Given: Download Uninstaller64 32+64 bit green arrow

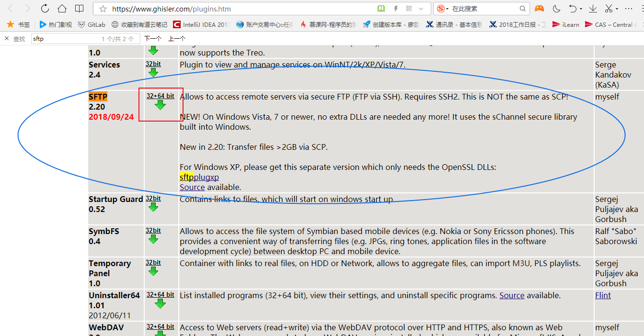Looking at the screenshot, I should [x=161, y=303].
